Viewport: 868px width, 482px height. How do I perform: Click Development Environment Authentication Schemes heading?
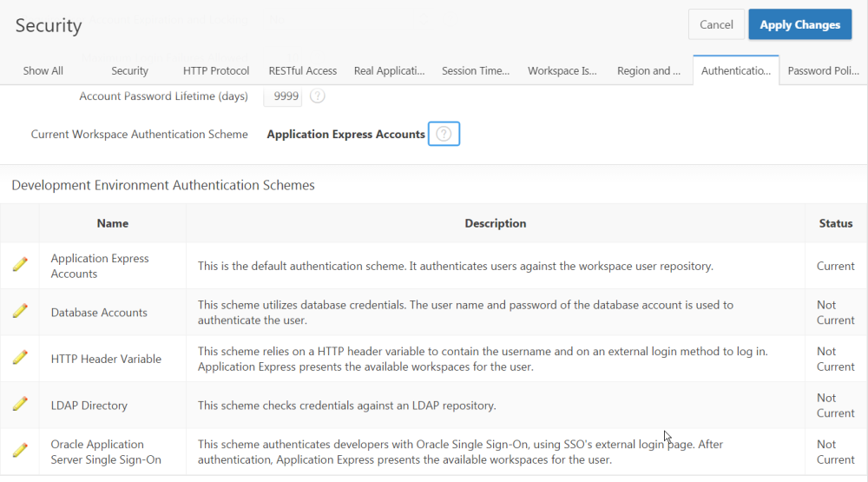pyautogui.click(x=163, y=185)
